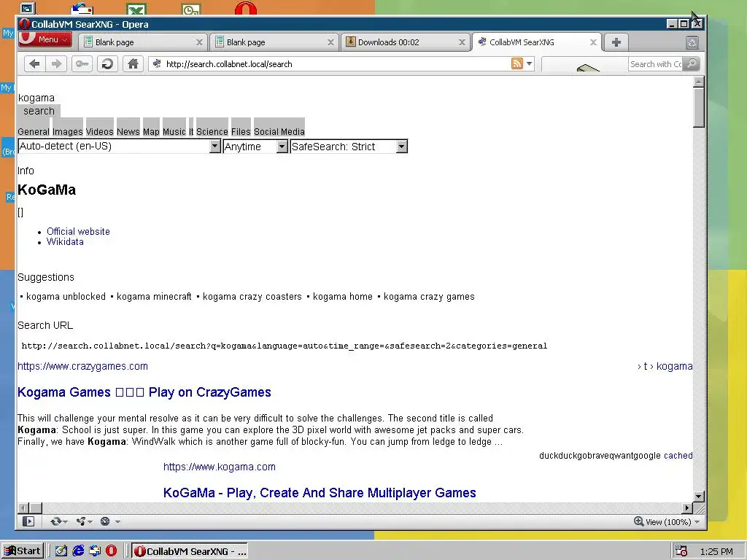Open https://www.kogama.com URL link
The image size is (747, 560).
(219, 467)
